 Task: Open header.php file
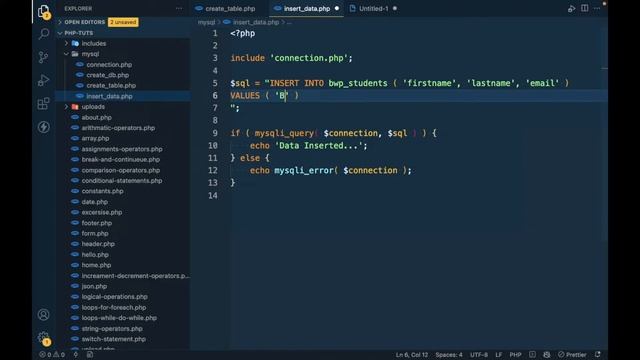coord(98,244)
